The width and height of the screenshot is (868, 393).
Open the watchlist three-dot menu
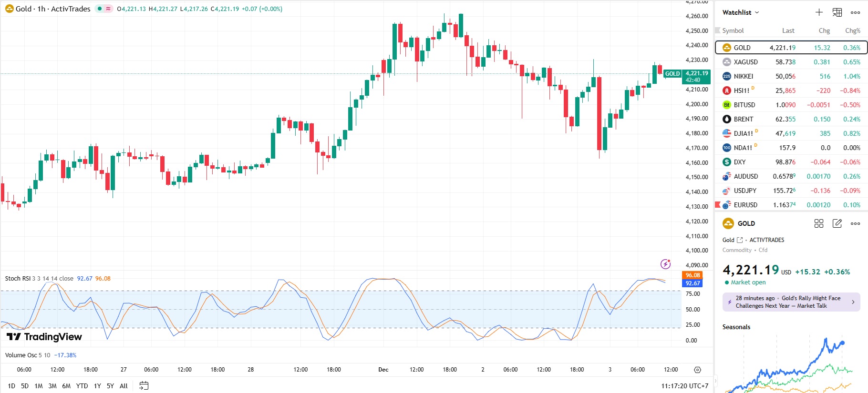856,12
